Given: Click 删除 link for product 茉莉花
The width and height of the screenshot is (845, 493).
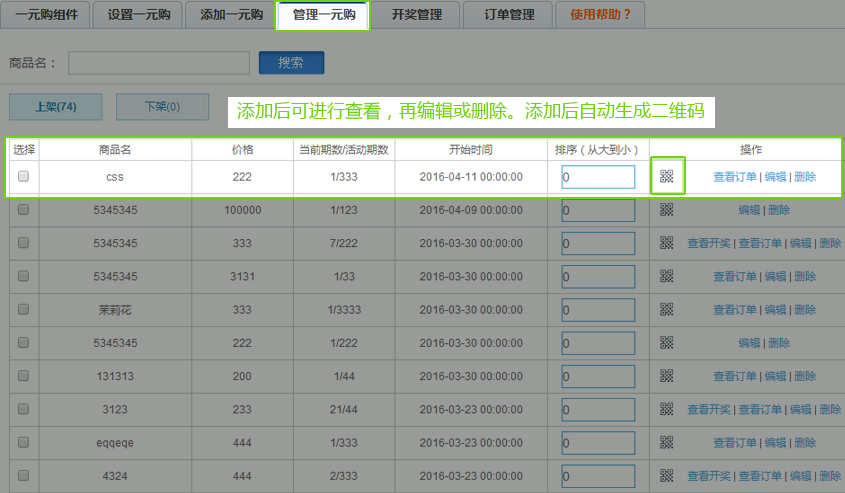Looking at the screenshot, I should point(805,310).
